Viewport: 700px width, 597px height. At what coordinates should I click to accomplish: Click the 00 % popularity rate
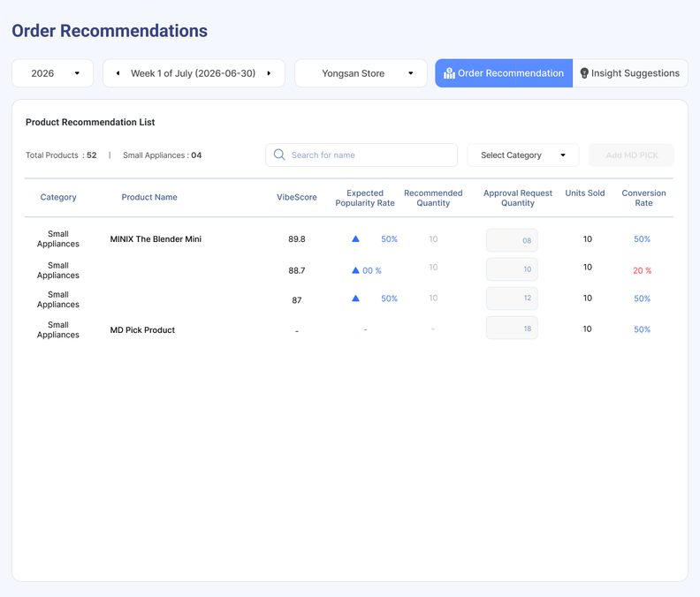[372, 270]
